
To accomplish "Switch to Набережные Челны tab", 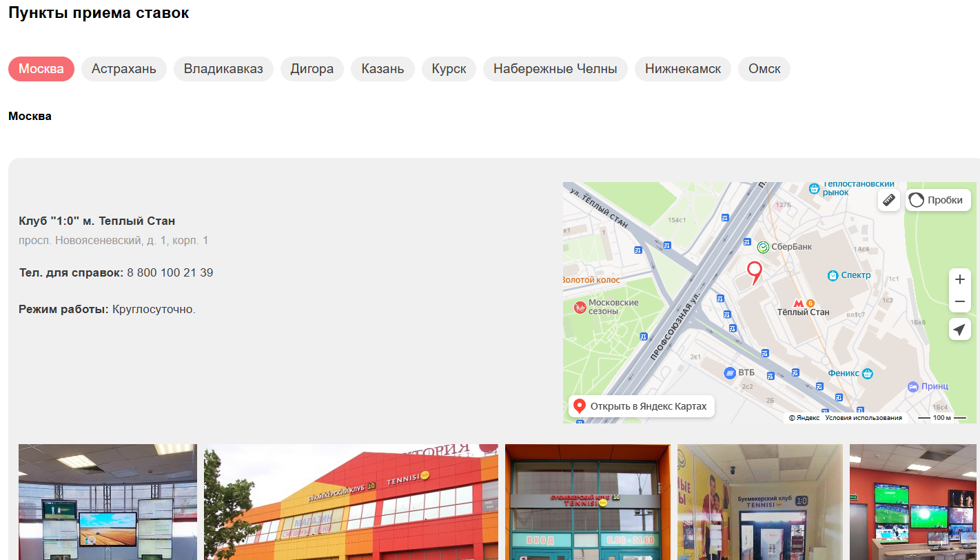I will [x=555, y=69].
